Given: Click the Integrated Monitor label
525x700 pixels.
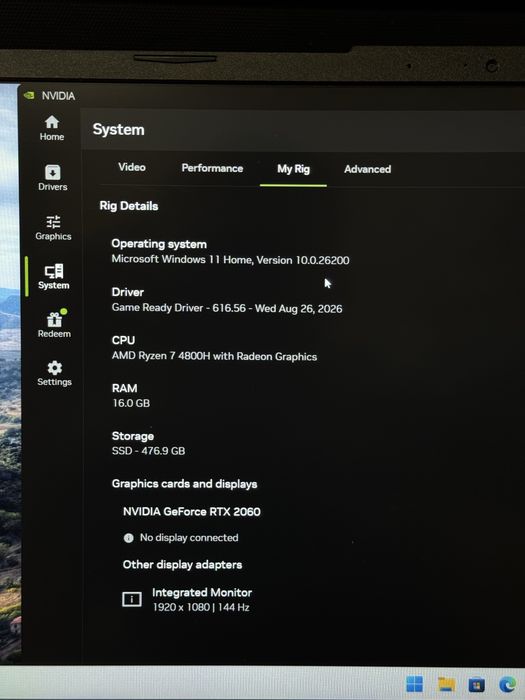Looking at the screenshot, I should (x=202, y=592).
